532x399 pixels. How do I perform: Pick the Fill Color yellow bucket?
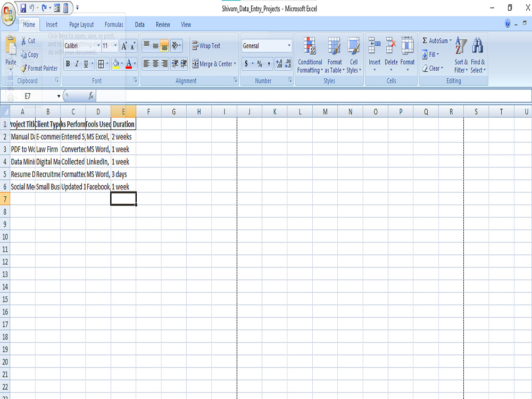116,64
